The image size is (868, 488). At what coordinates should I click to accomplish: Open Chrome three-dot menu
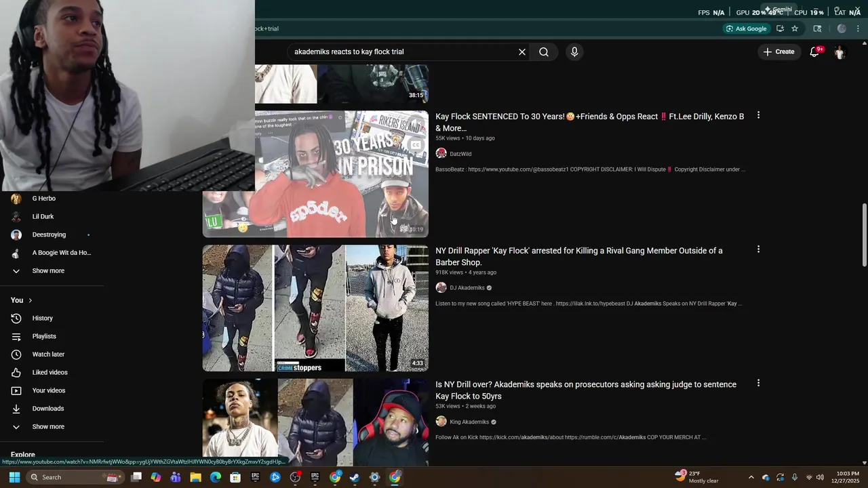pyautogui.click(x=858, y=28)
